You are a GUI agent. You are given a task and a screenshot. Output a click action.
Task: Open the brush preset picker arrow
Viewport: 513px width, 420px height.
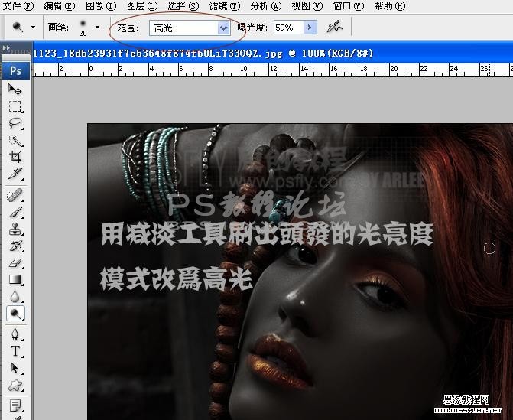[97, 28]
